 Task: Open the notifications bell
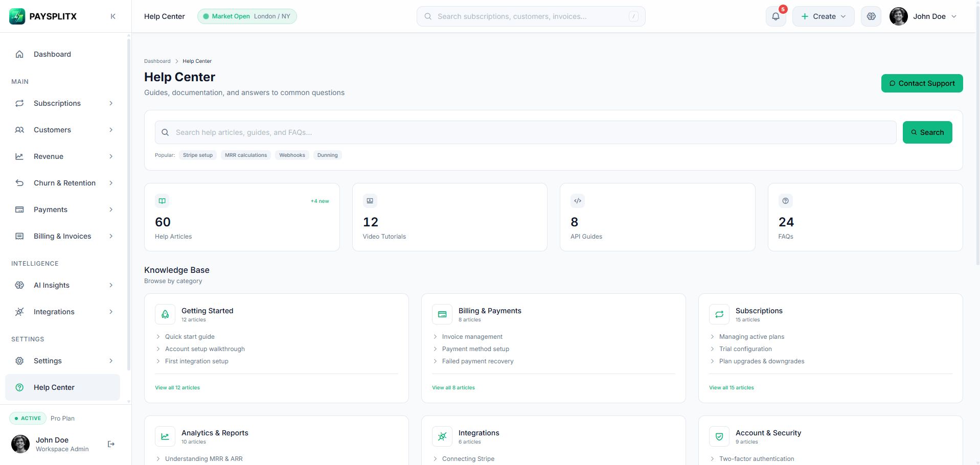coord(776,16)
